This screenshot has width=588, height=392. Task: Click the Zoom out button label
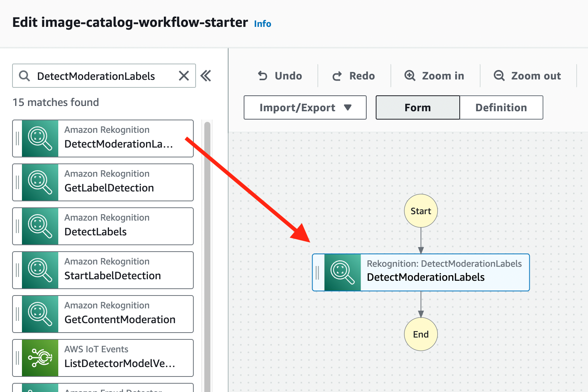tap(536, 76)
